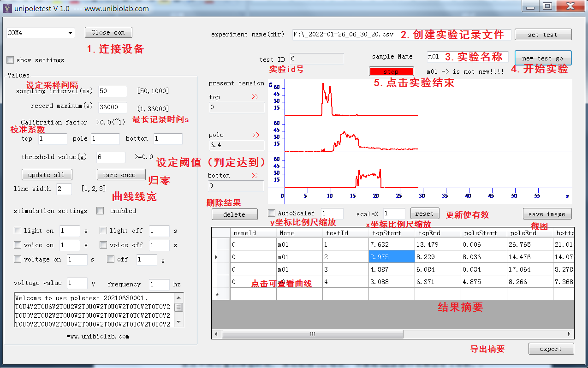This screenshot has height=368, width=588.
Task: Click the table horizontal scrollbar left arrow
Action: [x=215, y=334]
